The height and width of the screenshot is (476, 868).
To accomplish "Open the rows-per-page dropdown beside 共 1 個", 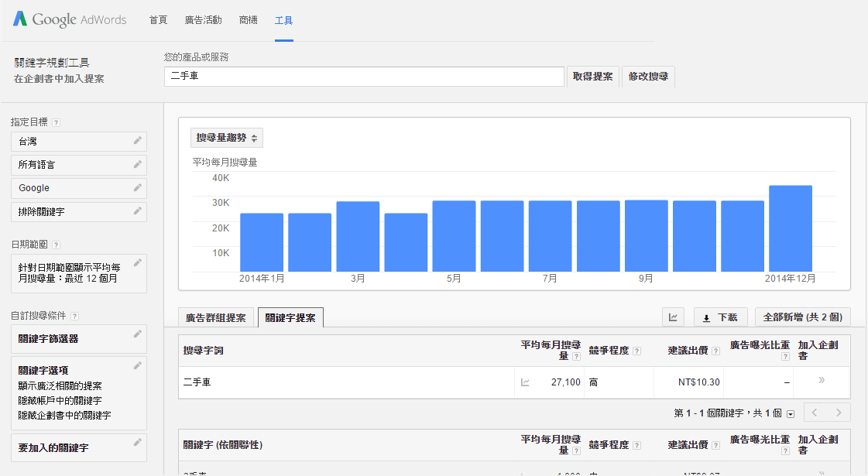I will click(x=791, y=414).
